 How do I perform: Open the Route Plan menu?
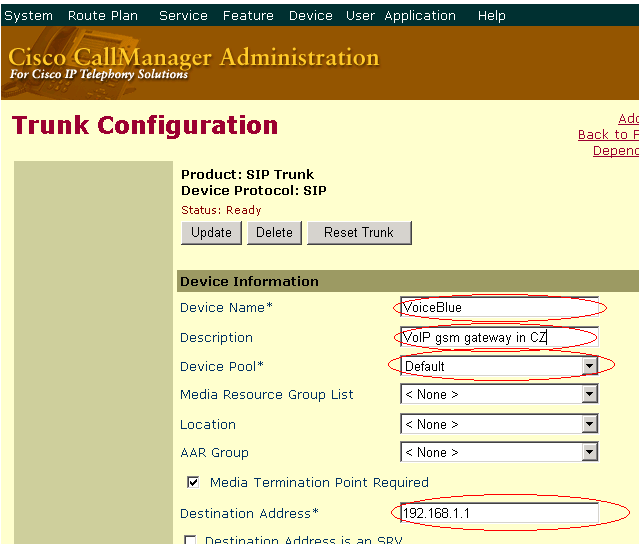pyautogui.click(x=103, y=15)
